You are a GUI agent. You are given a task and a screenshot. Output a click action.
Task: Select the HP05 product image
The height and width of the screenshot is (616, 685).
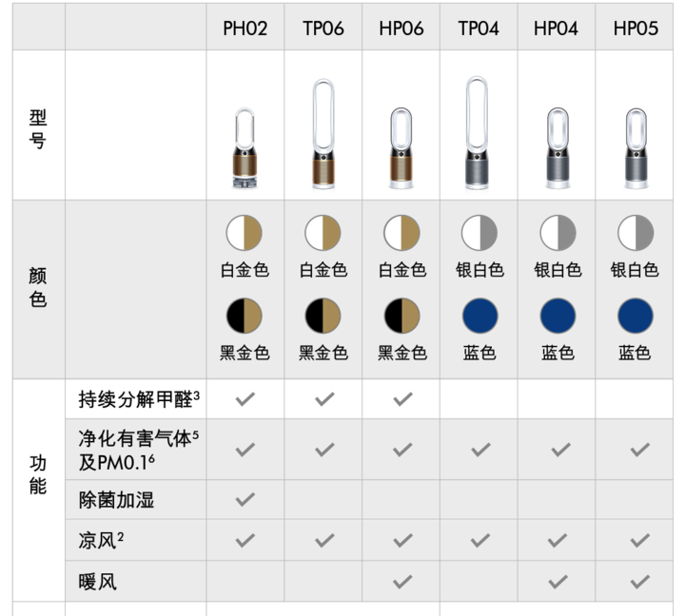[x=636, y=148]
